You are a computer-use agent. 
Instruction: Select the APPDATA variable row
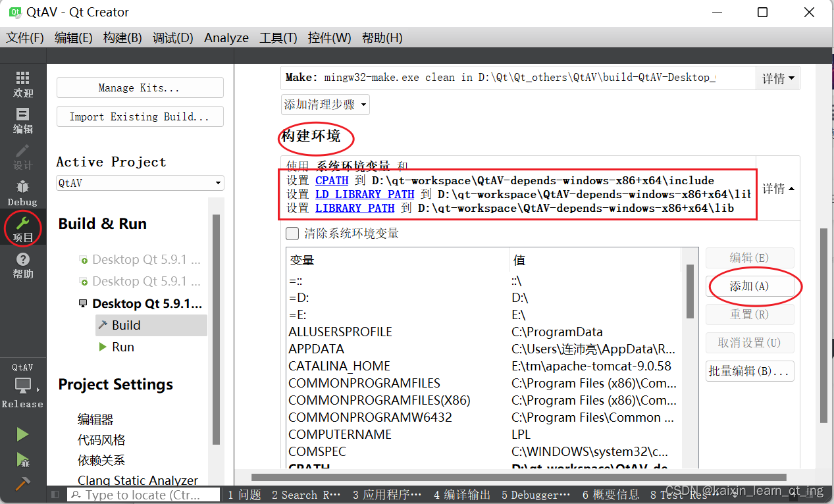coord(484,349)
